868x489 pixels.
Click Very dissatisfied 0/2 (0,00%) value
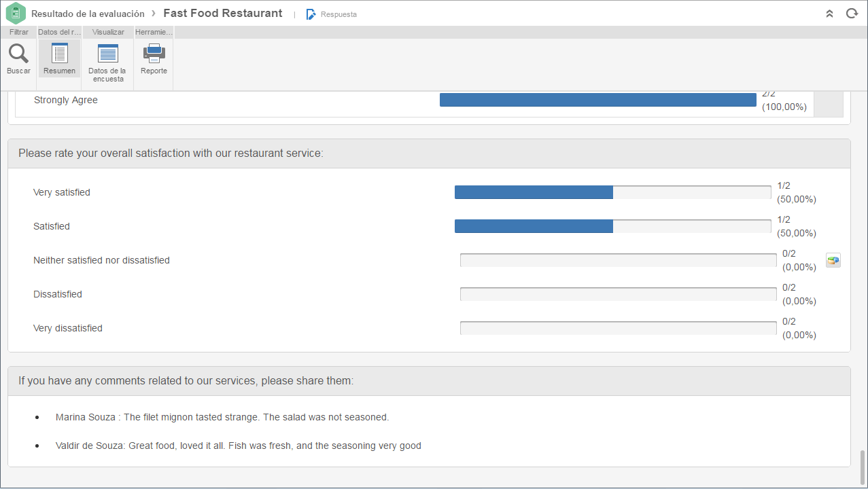[799, 328]
